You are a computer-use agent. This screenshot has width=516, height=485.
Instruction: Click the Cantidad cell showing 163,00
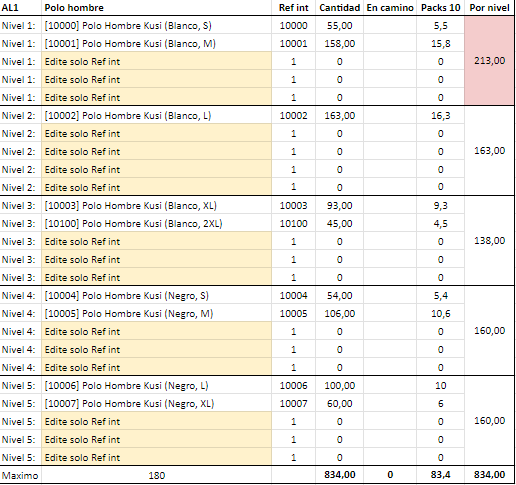(339, 116)
